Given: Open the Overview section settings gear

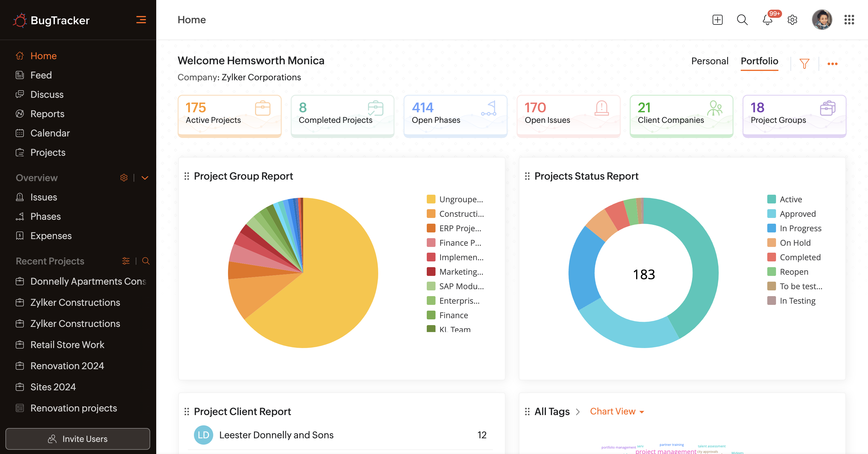Looking at the screenshot, I should point(124,178).
